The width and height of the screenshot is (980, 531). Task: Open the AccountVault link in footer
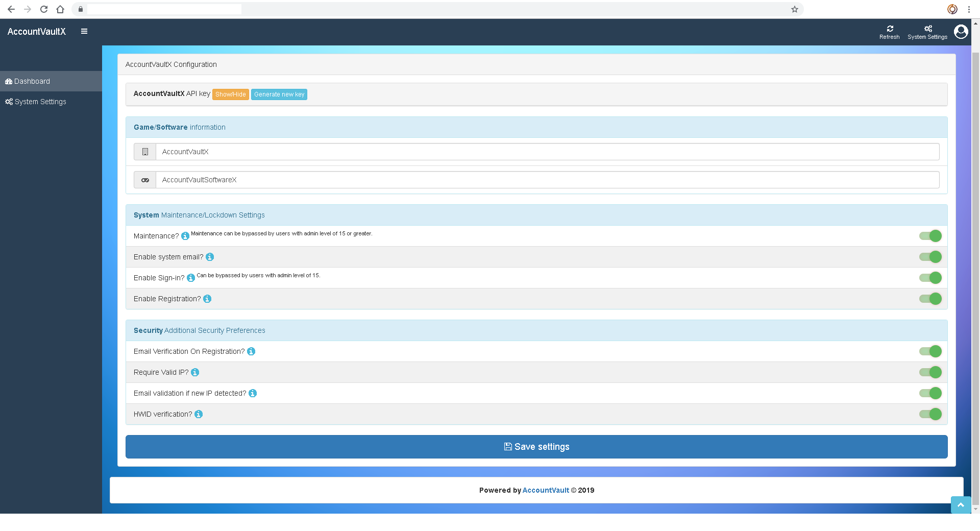tap(546, 490)
